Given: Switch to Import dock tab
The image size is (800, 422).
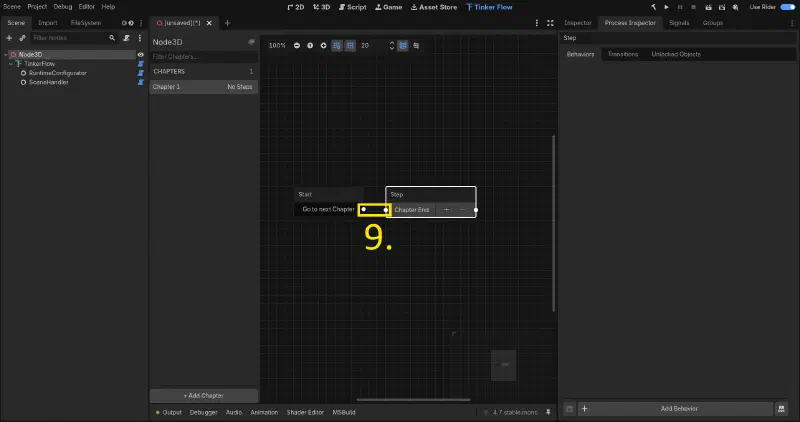Looking at the screenshot, I should point(48,23).
